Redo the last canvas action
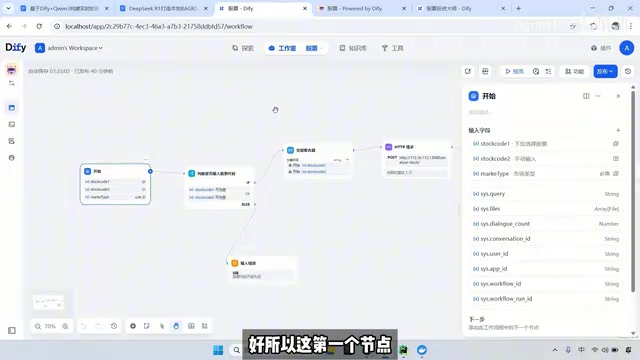 (x=98, y=326)
